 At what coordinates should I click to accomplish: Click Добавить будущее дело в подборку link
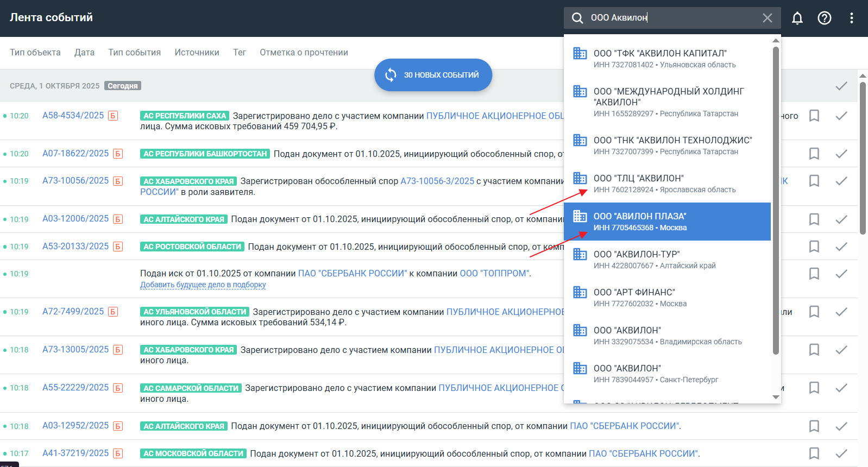coord(203,285)
